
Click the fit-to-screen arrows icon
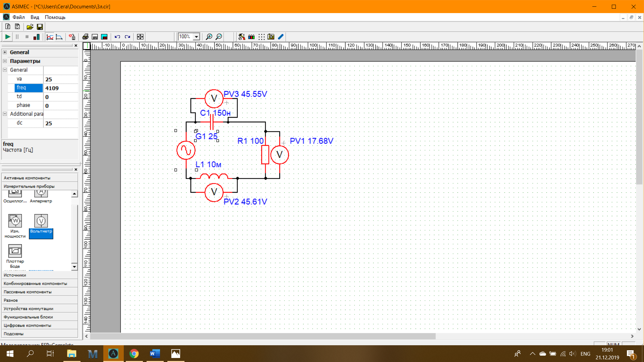point(140,37)
